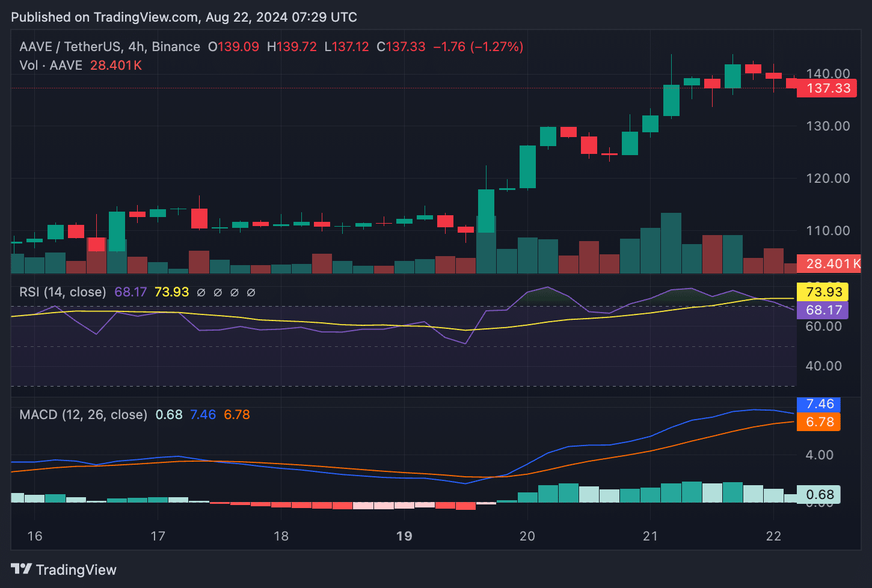Click the red 137.33 last-price tag
Screen dimensions: 872x588
[829, 88]
